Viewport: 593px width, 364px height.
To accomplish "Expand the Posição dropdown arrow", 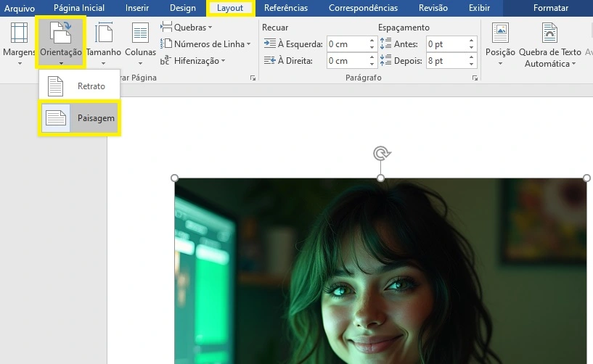I will [500, 64].
